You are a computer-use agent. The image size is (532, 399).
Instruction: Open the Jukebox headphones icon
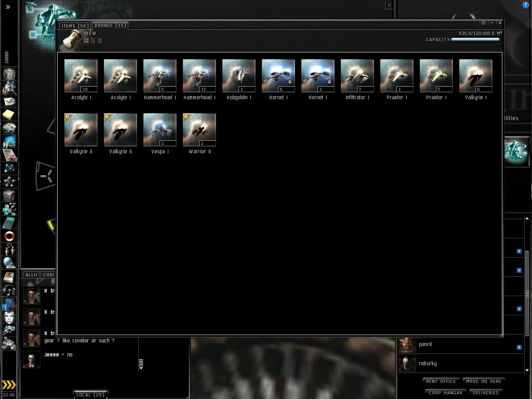[x=9, y=290]
